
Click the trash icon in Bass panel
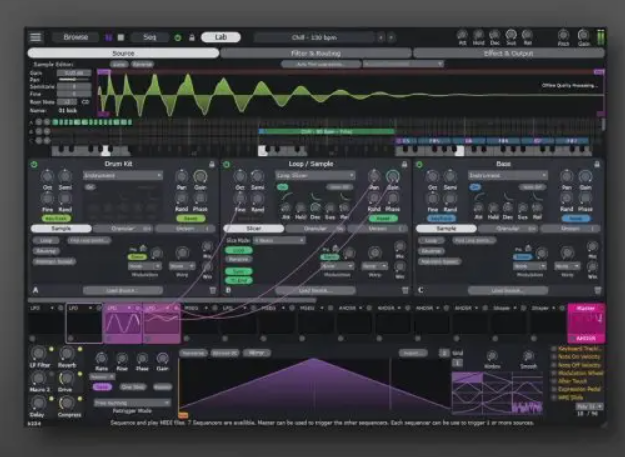click(594, 290)
